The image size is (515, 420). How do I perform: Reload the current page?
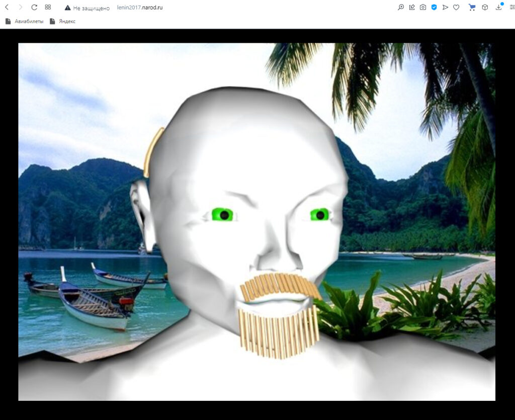[x=34, y=8]
